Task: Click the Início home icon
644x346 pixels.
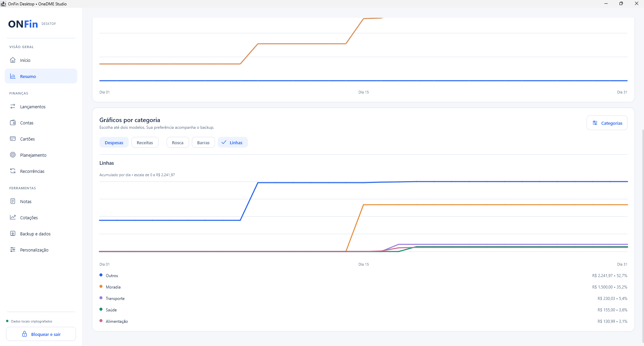Action: pos(13,60)
